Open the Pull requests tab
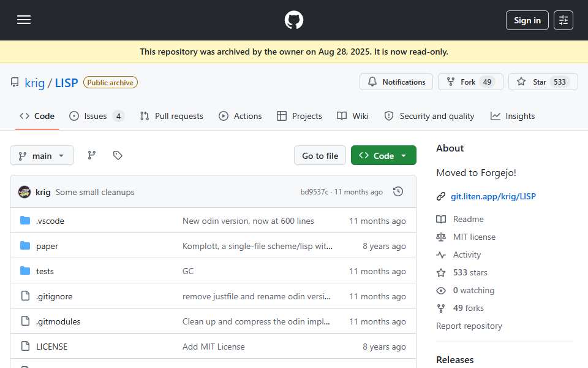The image size is (588, 368). pyautogui.click(x=171, y=116)
